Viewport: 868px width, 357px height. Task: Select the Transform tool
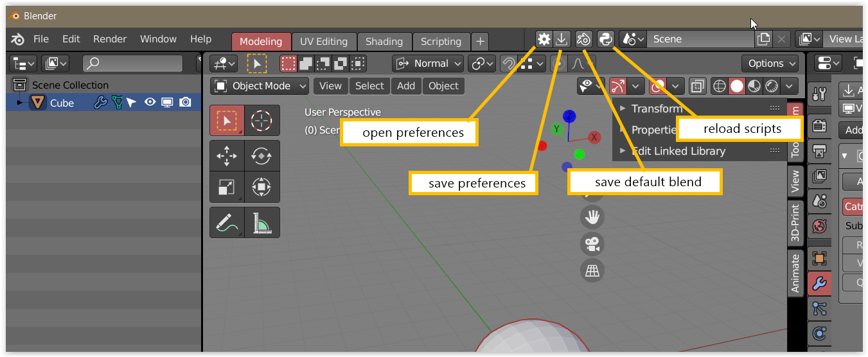tap(262, 187)
